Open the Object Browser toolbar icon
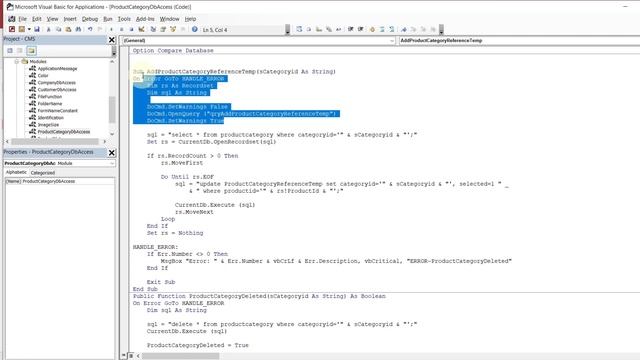Image resolution: width=640 pixels, height=360 pixels. click(x=173, y=29)
